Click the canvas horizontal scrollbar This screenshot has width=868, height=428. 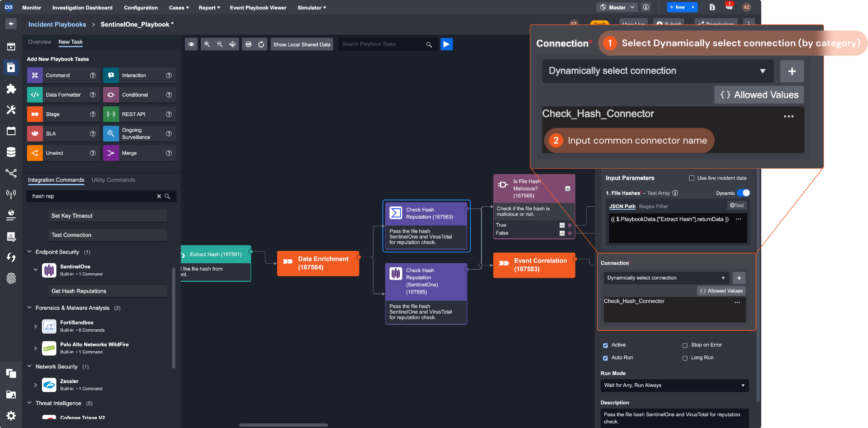tap(283, 425)
